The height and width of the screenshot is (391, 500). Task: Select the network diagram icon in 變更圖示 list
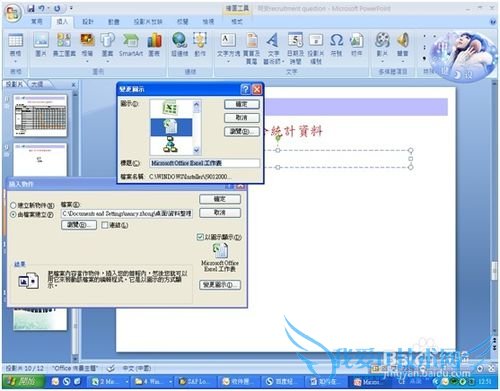tap(170, 145)
